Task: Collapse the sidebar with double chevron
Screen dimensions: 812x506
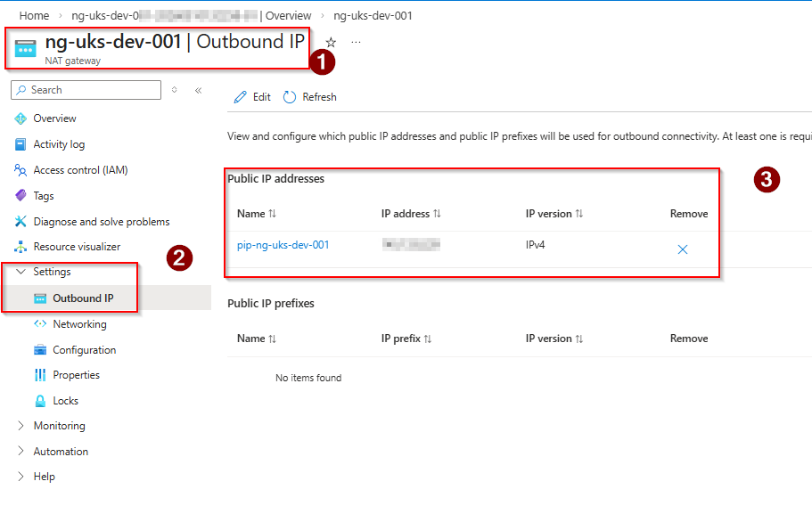Action: point(199,91)
